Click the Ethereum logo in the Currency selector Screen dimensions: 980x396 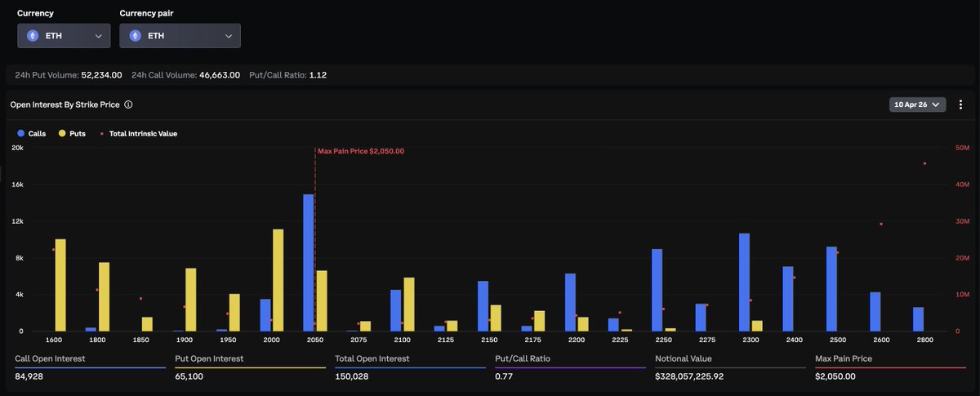tap(33, 36)
